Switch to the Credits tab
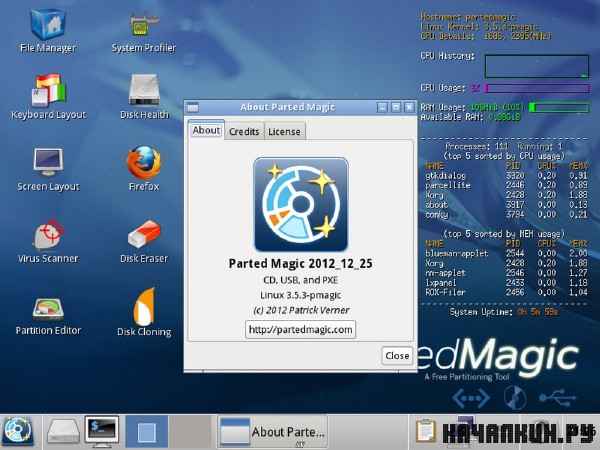The height and width of the screenshot is (450, 600). pyautogui.click(x=244, y=131)
